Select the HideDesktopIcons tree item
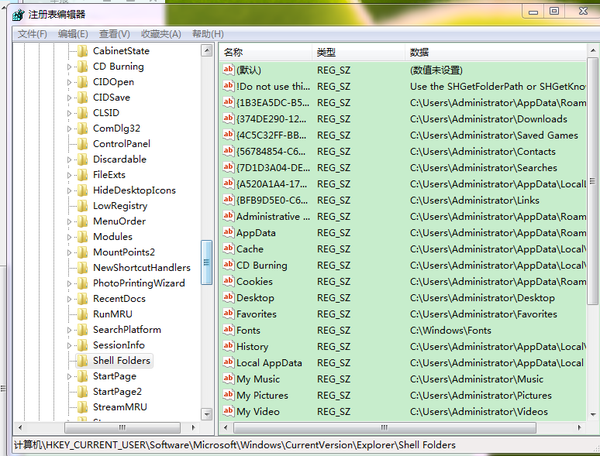600x456 pixels. click(x=134, y=191)
